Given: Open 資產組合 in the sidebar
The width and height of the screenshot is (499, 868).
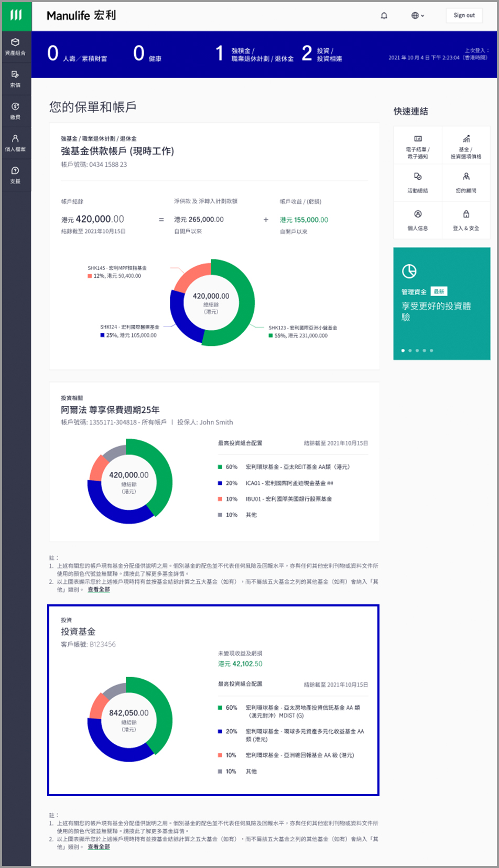Looking at the screenshot, I should point(16,47).
